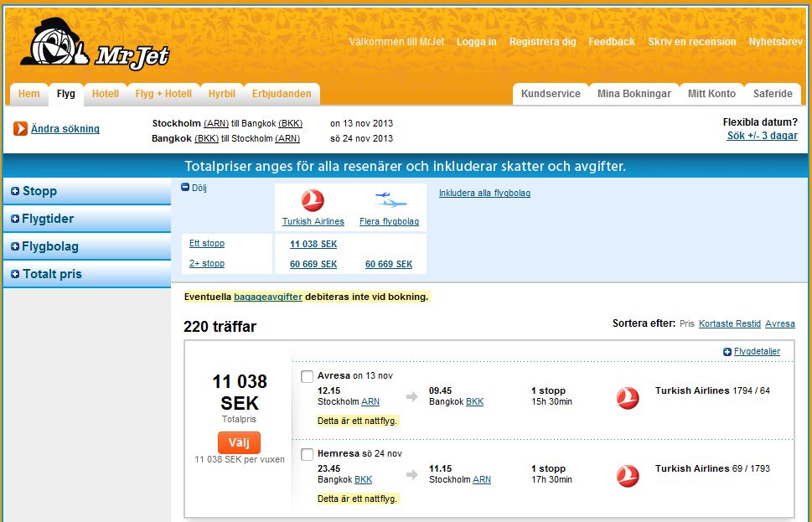Click Turkish Airlines 1794 / 64 flight number text
The image size is (812, 522).
(712, 391)
